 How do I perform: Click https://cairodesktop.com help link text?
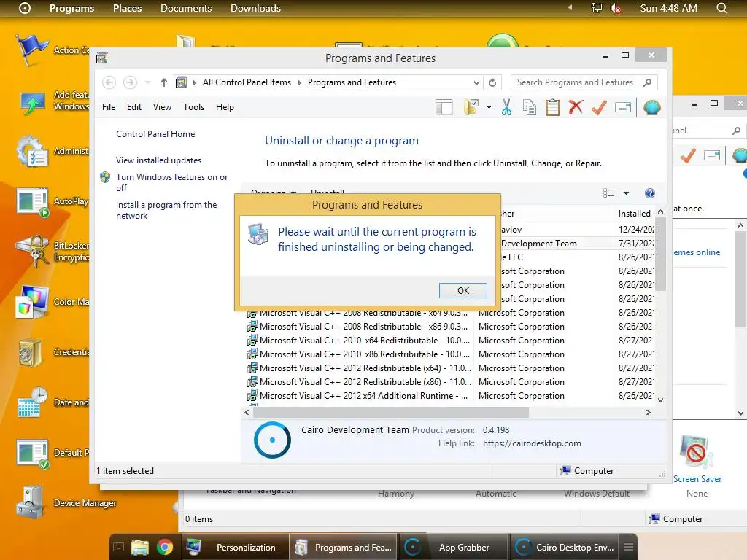point(532,443)
